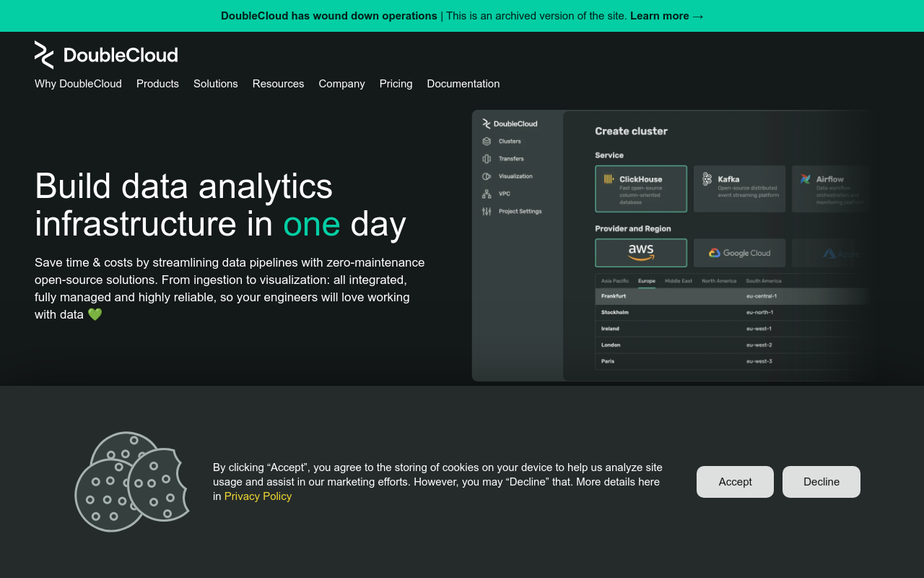
Task: Go to the Pricing page
Action: click(396, 84)
